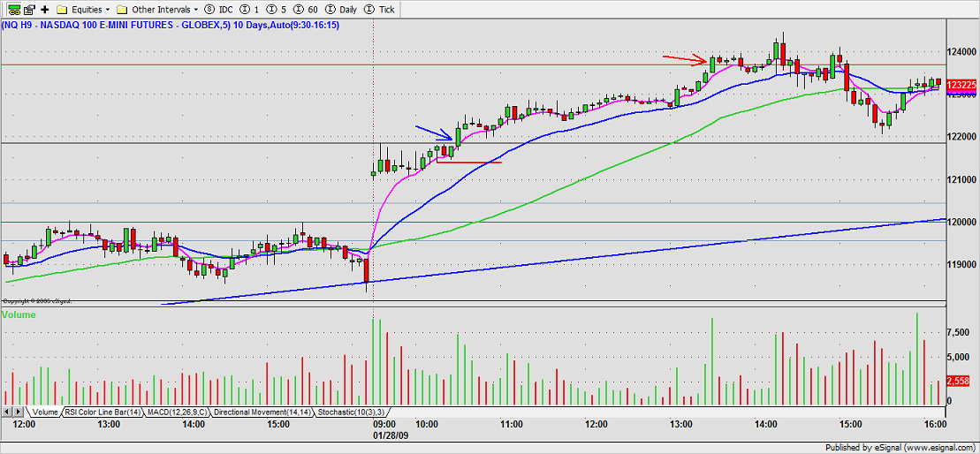Click the Equities folder icon
Viewport: 980px width, 454px height.
click(61, 10)
